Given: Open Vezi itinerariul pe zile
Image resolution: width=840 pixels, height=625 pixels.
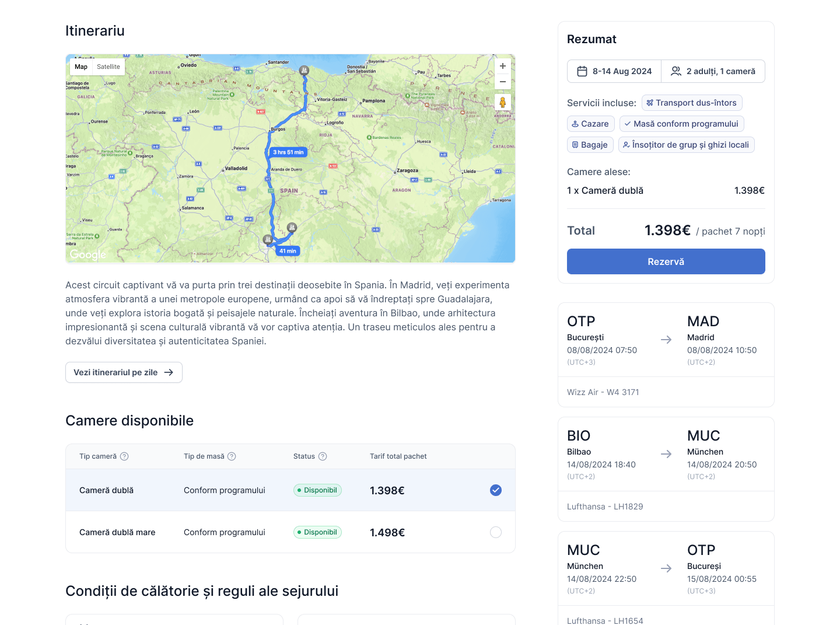Looking at the screenshot, I should point(124,372).
